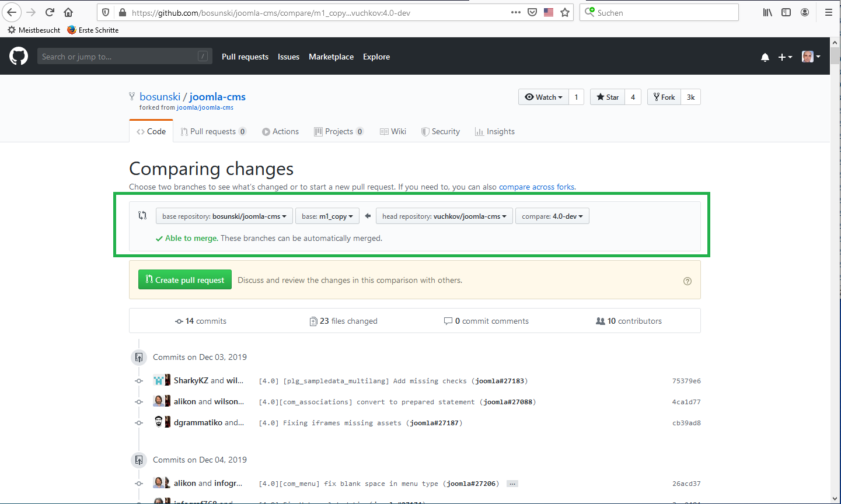This screenshot has width=841, height=504.
Task: Open Pull requests in the top navigation
Action: (245, 57)
